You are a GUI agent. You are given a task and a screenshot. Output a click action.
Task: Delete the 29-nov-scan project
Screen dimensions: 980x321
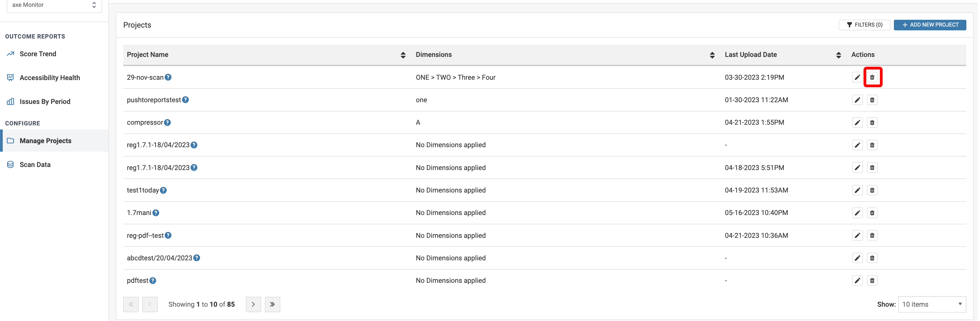[872, 77]
